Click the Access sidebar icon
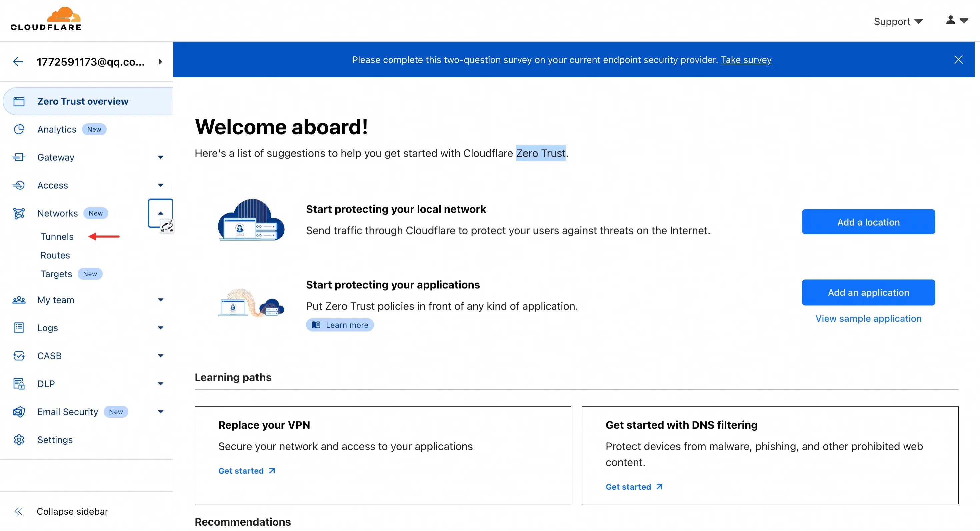Viewport: 980px width, 531px height. (19, 185)
